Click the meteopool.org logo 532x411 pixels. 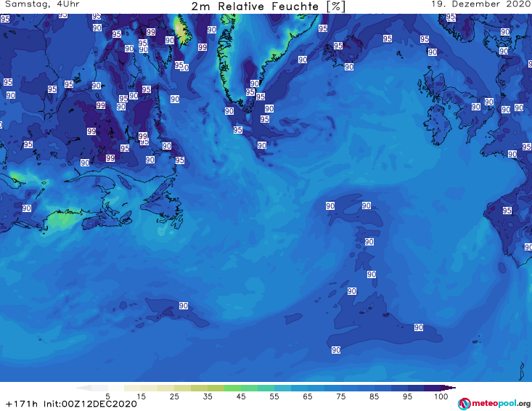pos(494,404)
